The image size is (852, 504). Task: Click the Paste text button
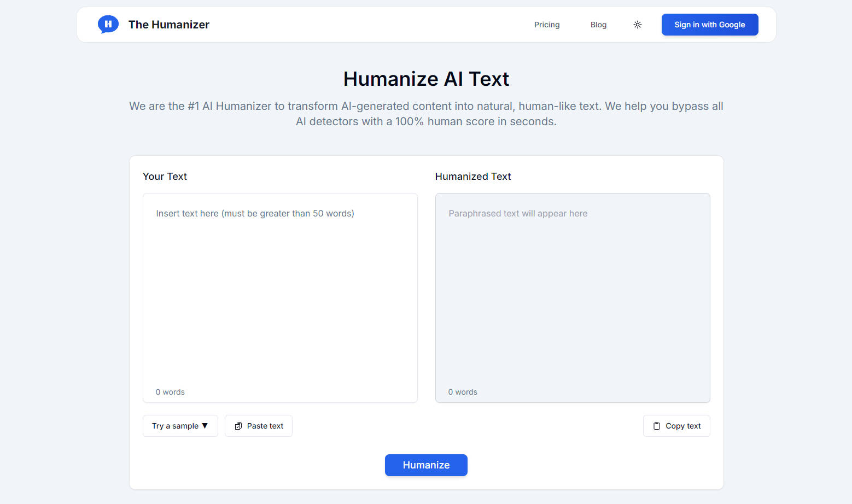tap(258, 425)
